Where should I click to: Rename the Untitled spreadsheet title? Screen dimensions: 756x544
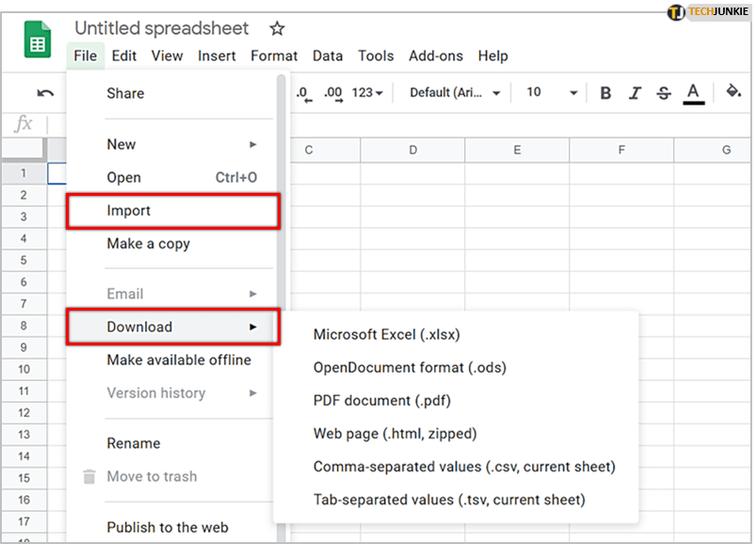162,28
